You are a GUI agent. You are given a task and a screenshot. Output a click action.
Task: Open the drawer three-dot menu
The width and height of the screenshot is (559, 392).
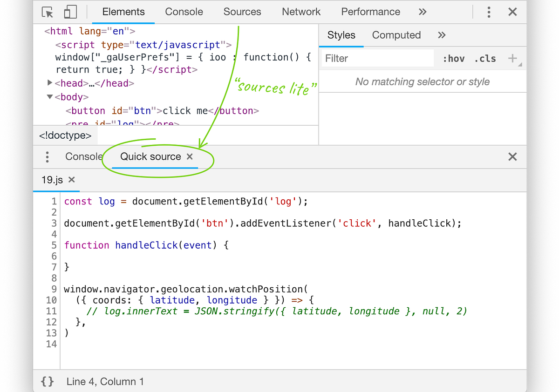pyautogui.click(x=47, y=157)
